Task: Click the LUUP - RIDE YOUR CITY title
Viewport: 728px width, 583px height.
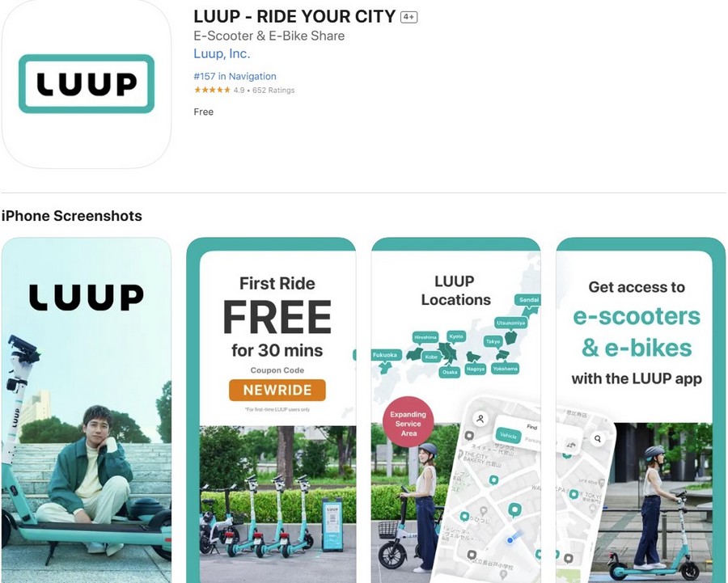Action: click(294, 17)
